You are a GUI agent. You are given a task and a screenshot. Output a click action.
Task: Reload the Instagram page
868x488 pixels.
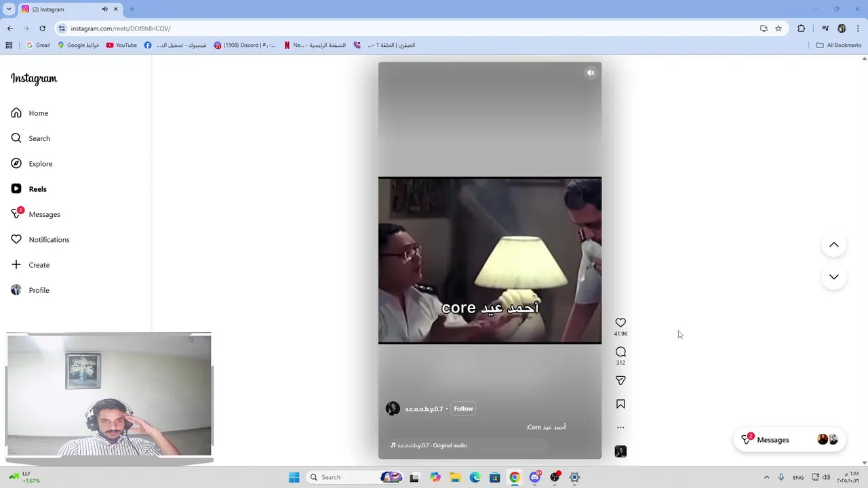pos(42,28)
